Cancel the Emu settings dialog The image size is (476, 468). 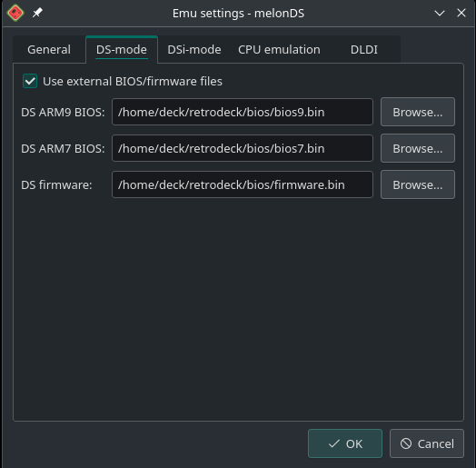coord(427,443)
